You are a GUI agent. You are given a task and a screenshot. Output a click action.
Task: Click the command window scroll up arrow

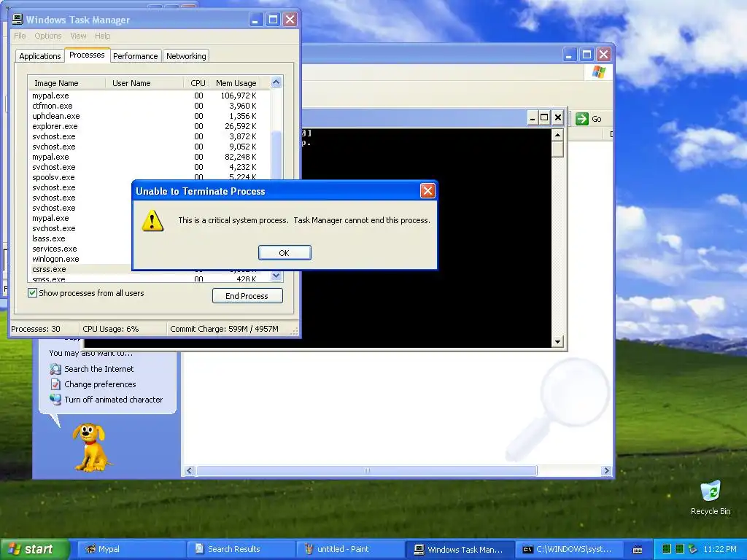557,135
